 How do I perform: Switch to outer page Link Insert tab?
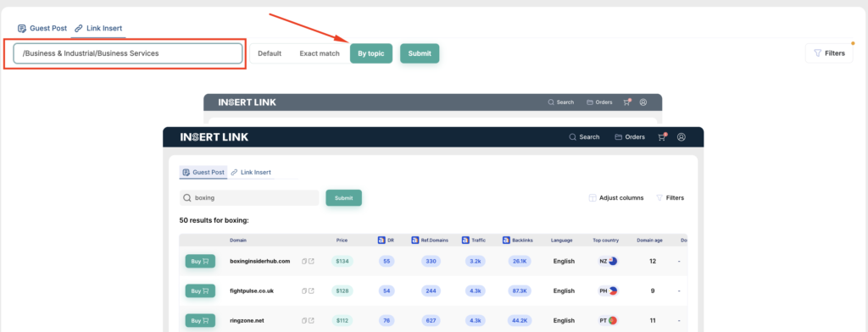tap(98, 28)
